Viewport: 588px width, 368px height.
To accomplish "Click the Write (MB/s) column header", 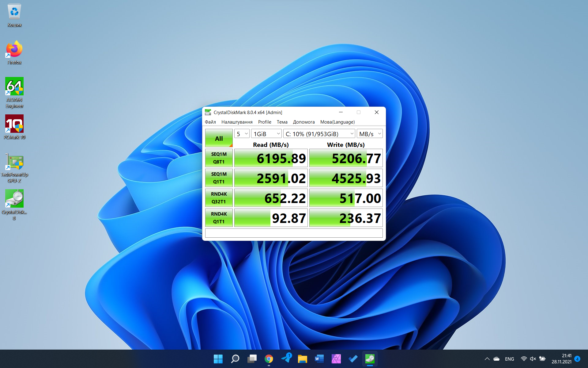I will pyautogui.click(x=346, y=145).
